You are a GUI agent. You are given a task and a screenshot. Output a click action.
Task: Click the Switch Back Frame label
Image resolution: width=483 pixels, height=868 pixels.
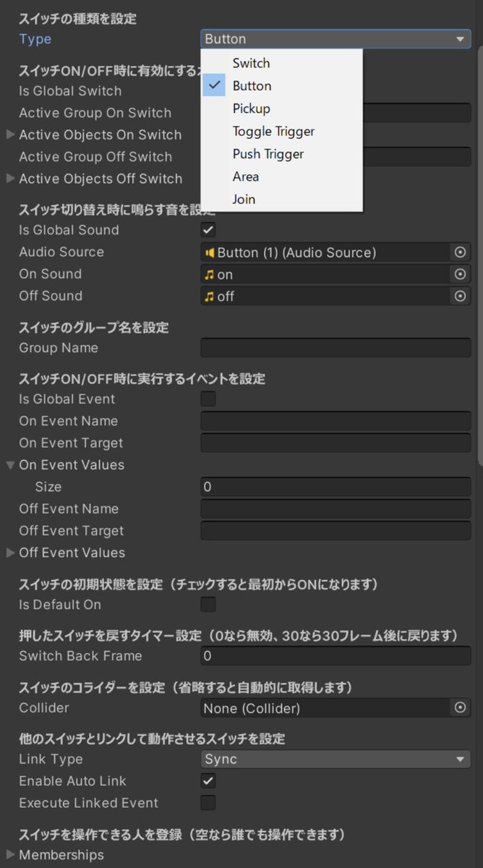coord(80,656)
